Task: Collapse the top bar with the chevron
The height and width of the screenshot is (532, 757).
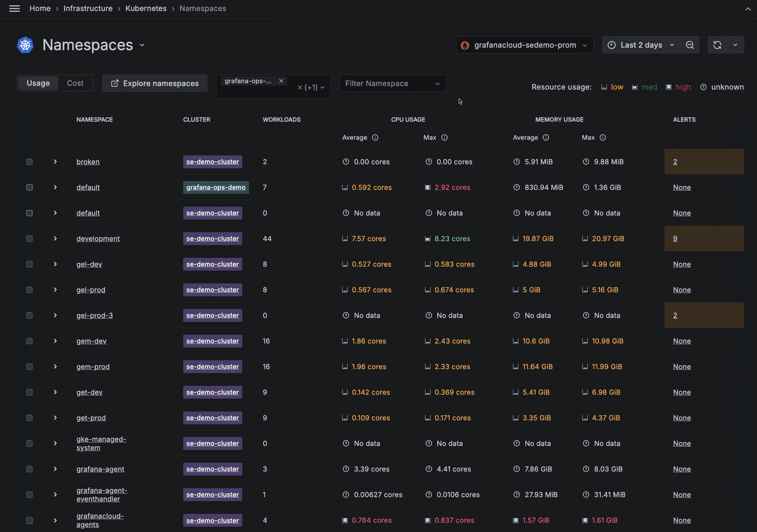Action: [748, 9]
